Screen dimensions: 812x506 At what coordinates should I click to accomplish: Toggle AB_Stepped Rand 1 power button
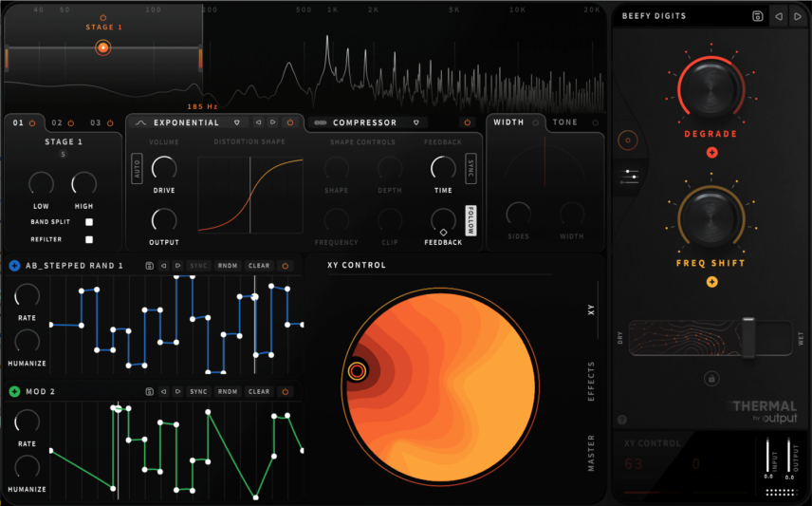point(286,266)
